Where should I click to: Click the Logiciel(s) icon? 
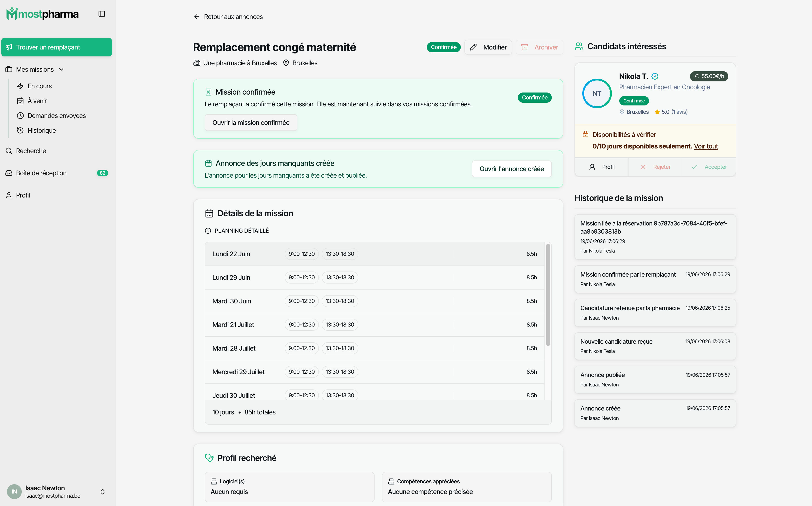tap(214, 481)
